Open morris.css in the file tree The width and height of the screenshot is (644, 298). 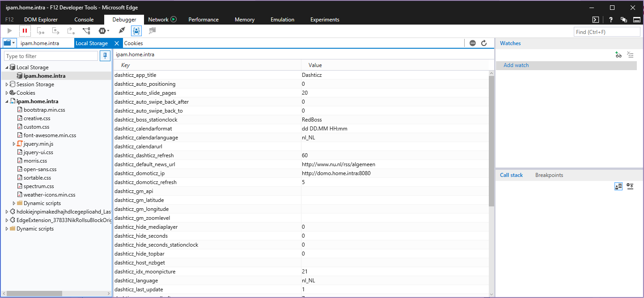[x=35, y=161]
